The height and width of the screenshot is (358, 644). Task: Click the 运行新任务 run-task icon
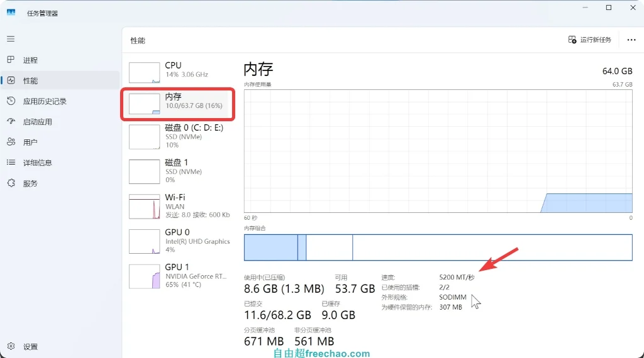[572, 40]
